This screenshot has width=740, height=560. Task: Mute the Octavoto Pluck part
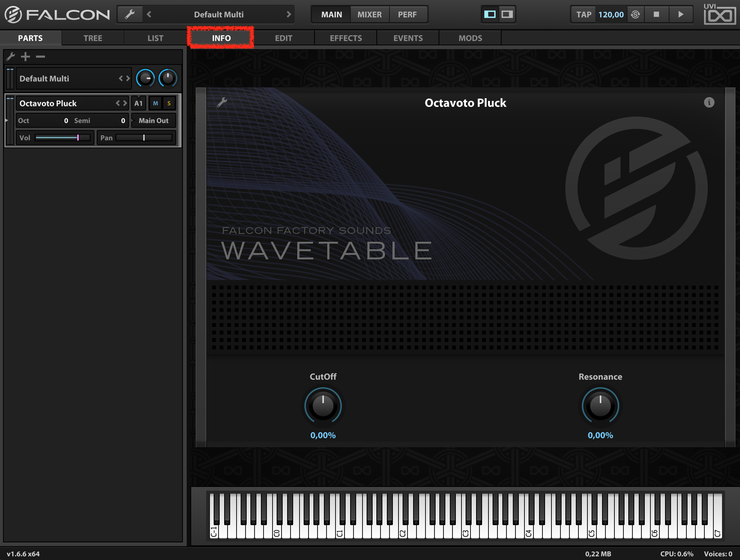(x=156, y=103)
